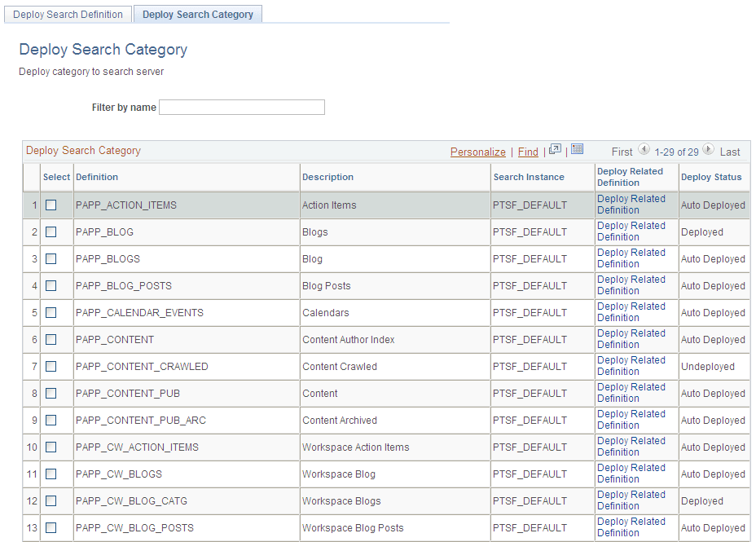The image size is (756, 542).
Task: Click the Find link
Action: point(528,151)
